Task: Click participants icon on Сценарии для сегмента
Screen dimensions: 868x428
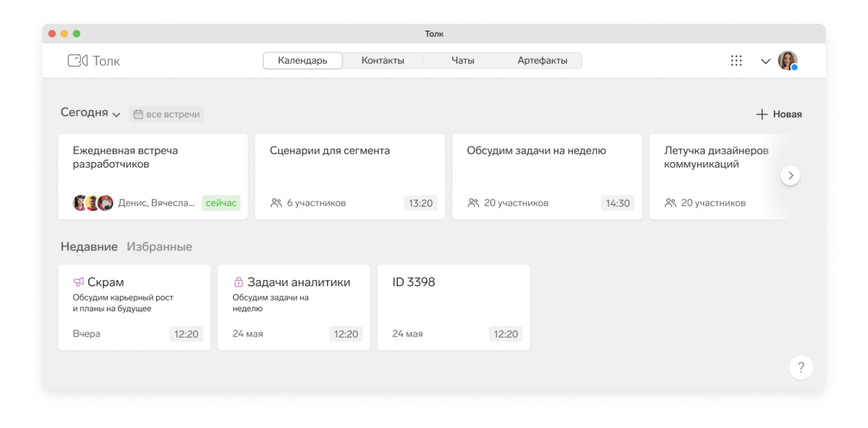Action: coord(276,203)
